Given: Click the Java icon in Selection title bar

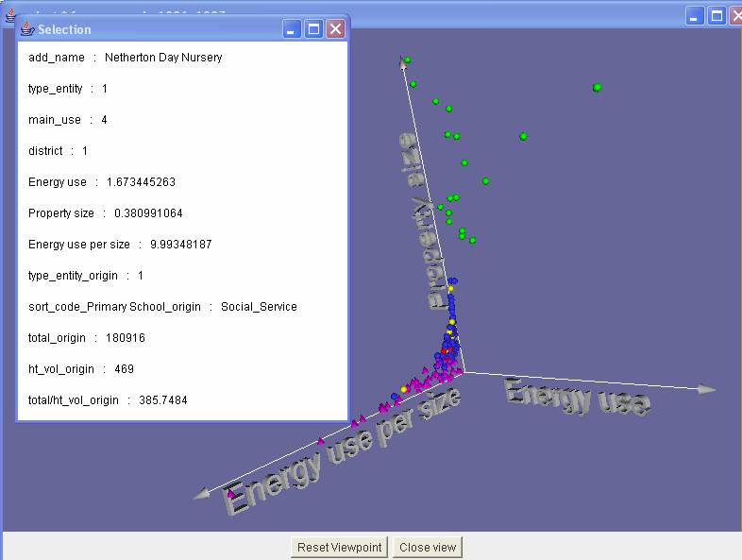Looking at the screenshot, I should pyautogui.click(x=27, y=29).
